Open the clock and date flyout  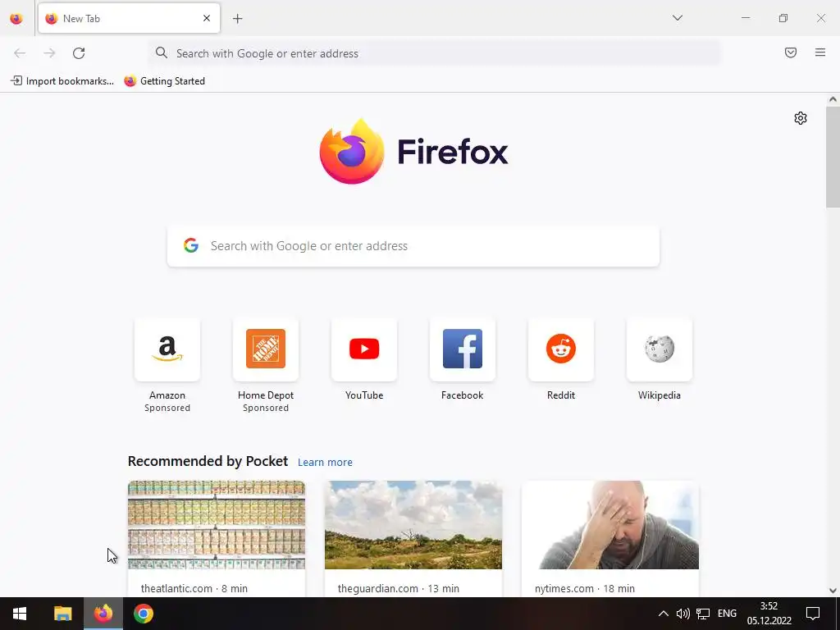[x=769, y=614]
